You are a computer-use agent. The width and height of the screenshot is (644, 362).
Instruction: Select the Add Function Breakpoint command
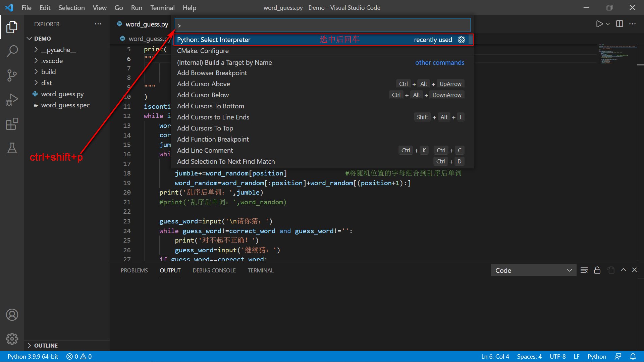(213, 139)
